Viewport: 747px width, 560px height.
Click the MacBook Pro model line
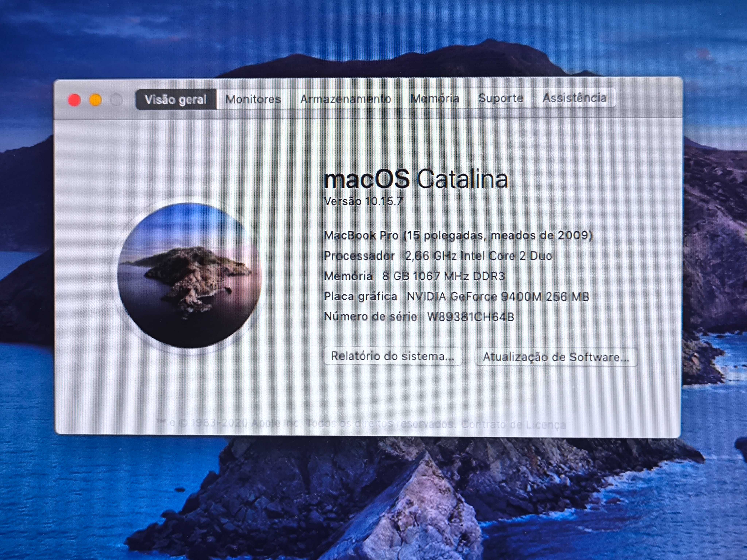coord(458,235)
